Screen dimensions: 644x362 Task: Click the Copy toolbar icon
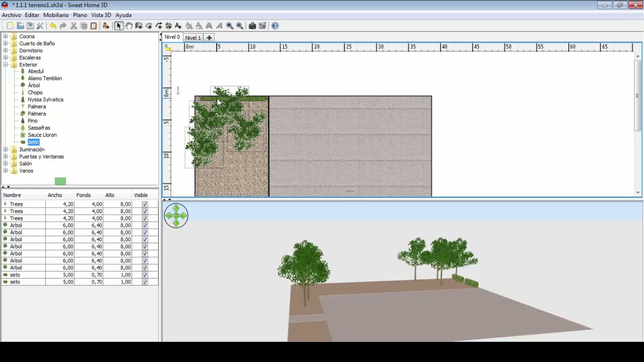84,26
